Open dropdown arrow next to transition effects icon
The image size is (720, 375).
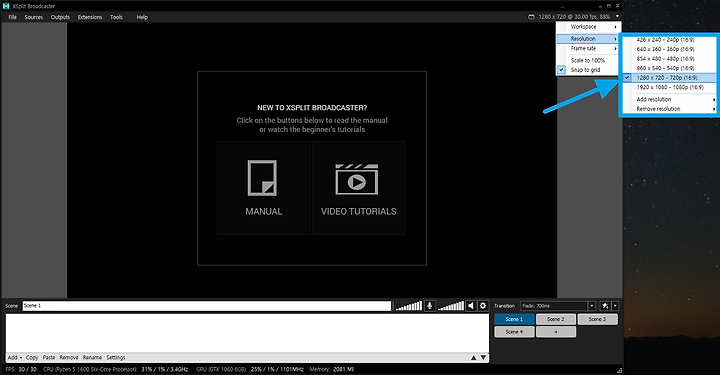click(x=615, y=306)
